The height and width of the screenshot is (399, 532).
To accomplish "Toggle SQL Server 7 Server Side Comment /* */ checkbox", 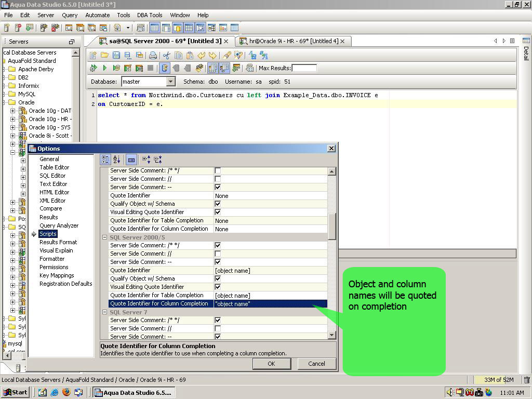I will 218,320.
